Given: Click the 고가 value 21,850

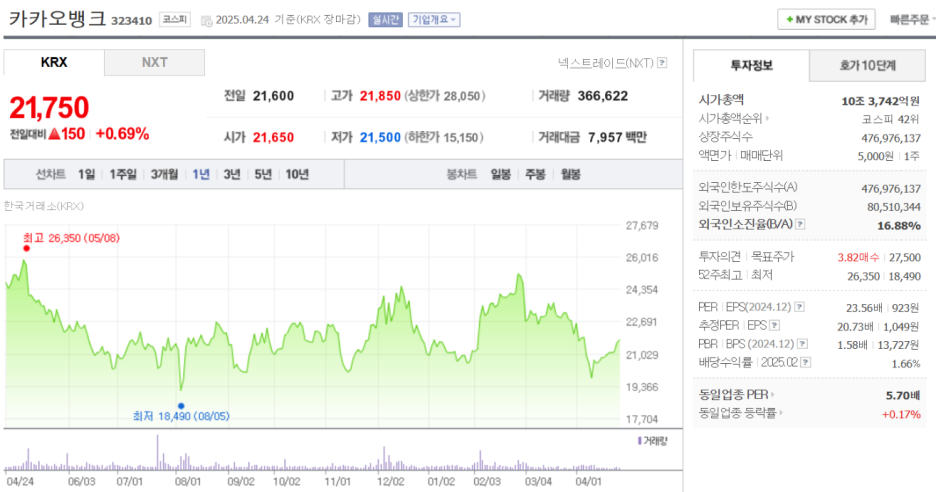Looking at the screenshot, I should point(380,96).
